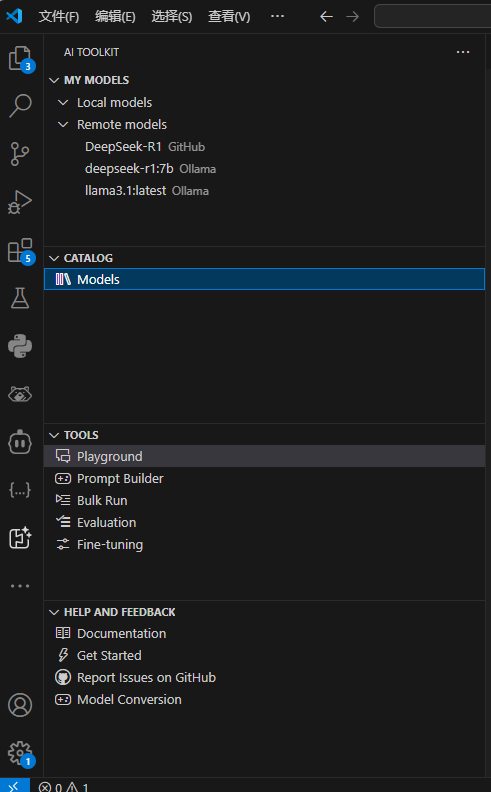Open the 文件(F) menu
The image size is (491, 792).
[59, 17]
